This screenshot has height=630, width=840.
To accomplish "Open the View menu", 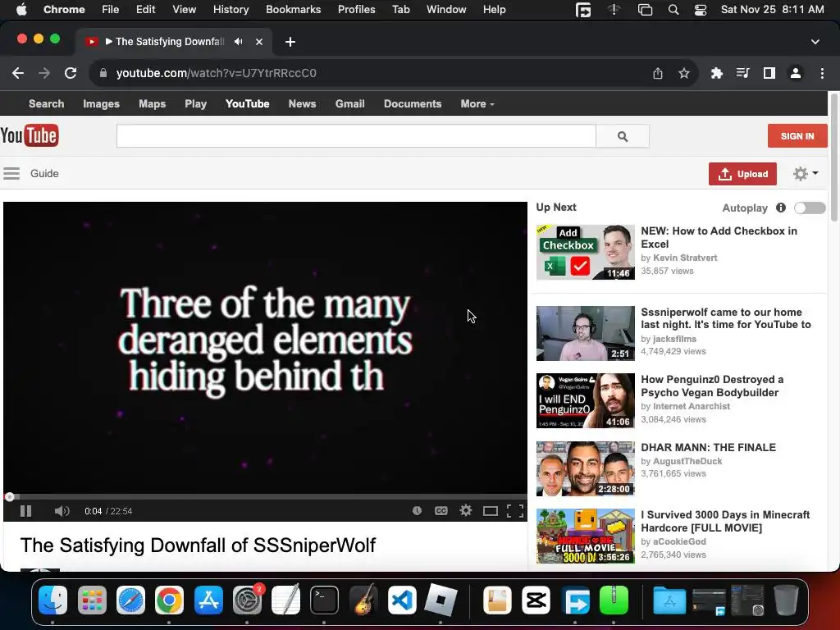I will [185, 9].
